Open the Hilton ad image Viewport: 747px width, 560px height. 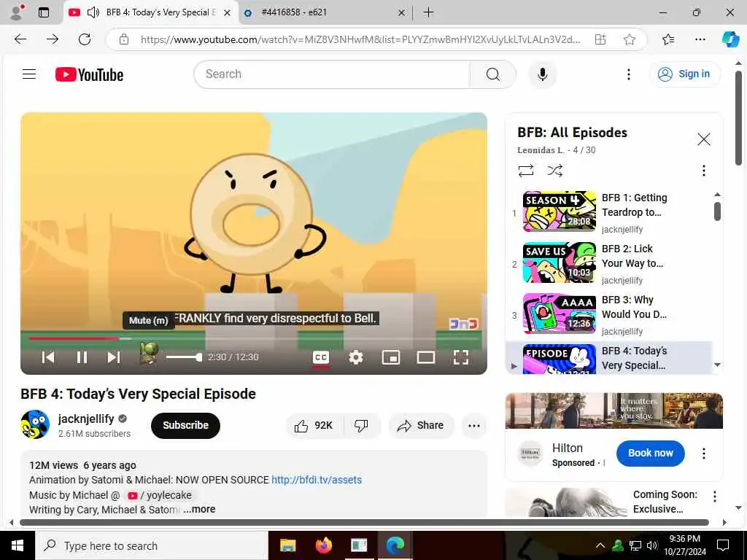coord(614,411)
